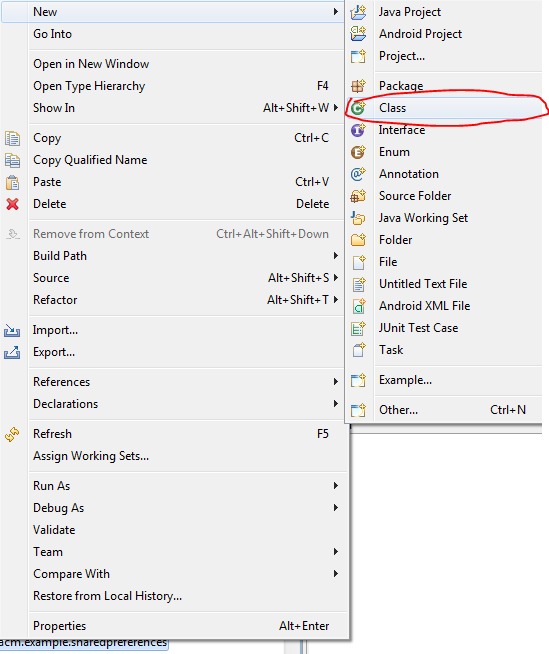The height and width of the screenshot is (654, 549).
Task: Click the Ctrl+C shortcut text
Action: [x=311, y=138]
